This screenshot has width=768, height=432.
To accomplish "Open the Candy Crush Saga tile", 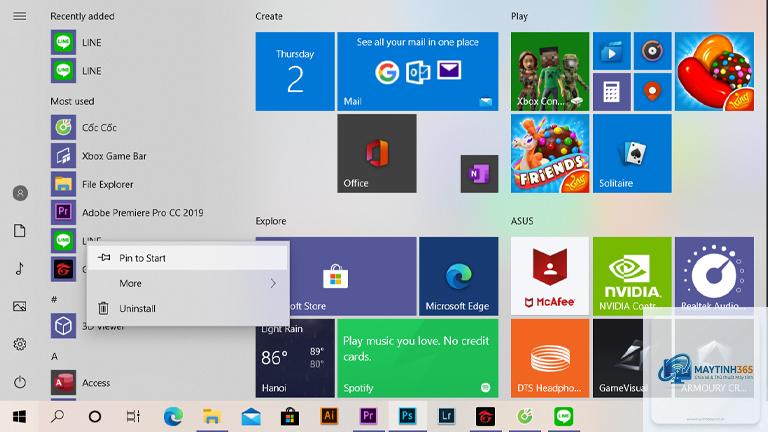I will [715, 72].
